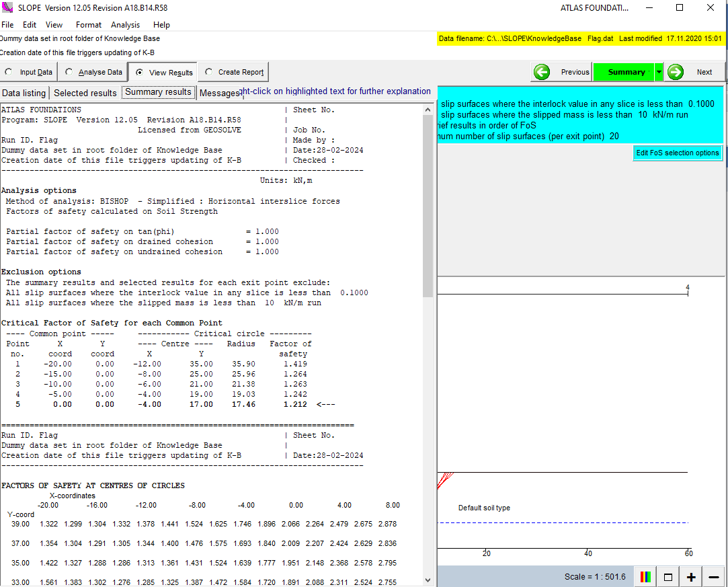728x587 pixels.
Task: Click the red slip surface lines in plot
Action: pyautogui.click(x=445, y=479)
